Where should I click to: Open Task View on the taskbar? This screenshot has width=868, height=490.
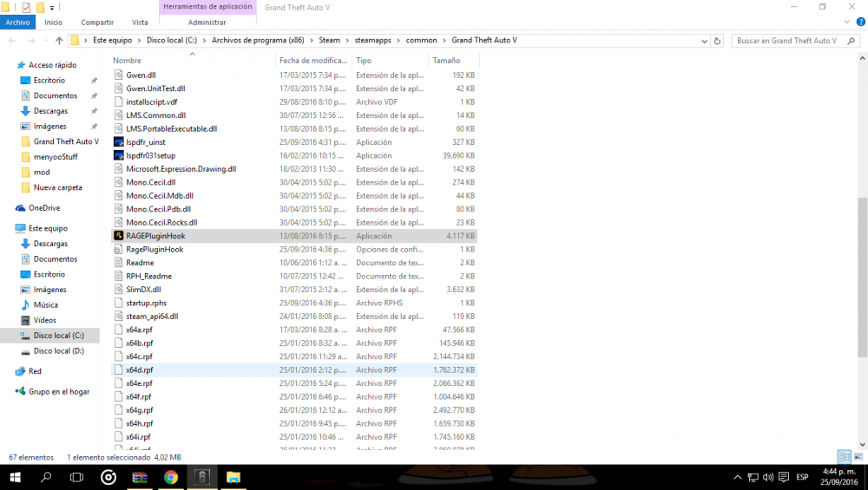pos(77,477)
